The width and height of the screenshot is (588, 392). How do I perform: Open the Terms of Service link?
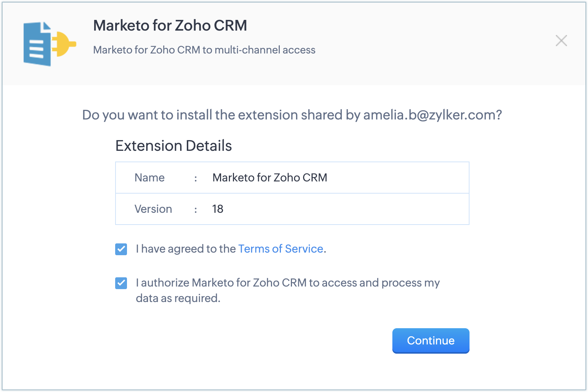(281, 249)
